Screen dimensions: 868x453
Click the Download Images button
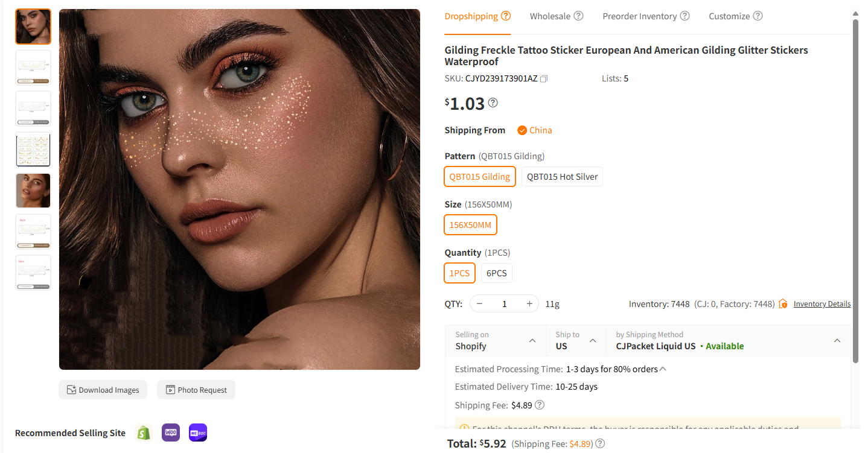(103, 390)
